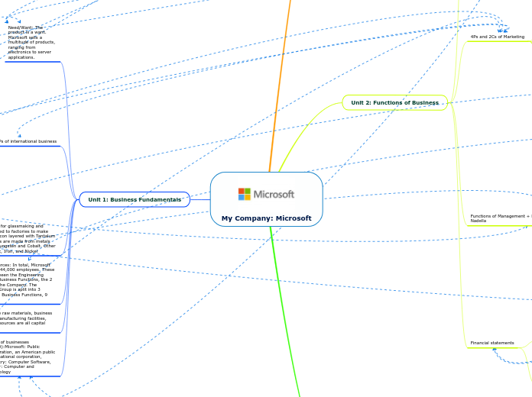The image size is (532, 397).
Task: Select the 'Microsoft: Public' types of businesses note
Action: pyautogui.click(x=28, y=357)
